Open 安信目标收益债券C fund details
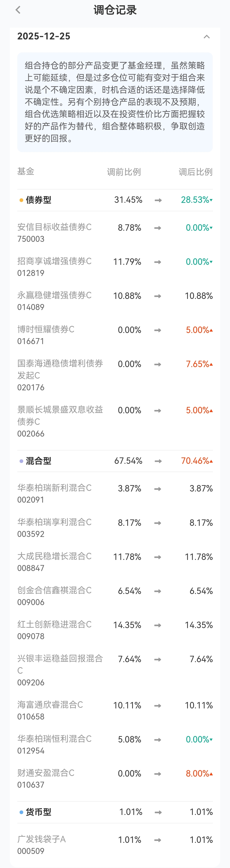 [54, 232]
